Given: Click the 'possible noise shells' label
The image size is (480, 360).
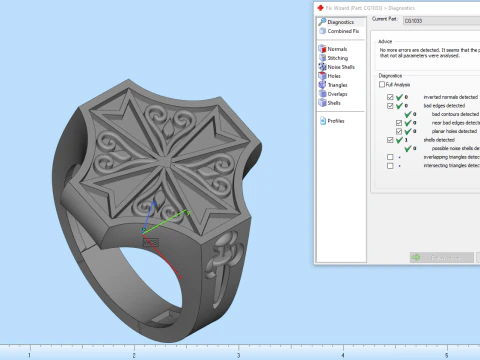Looking at the screenshot, I should [x=456, y=148].
